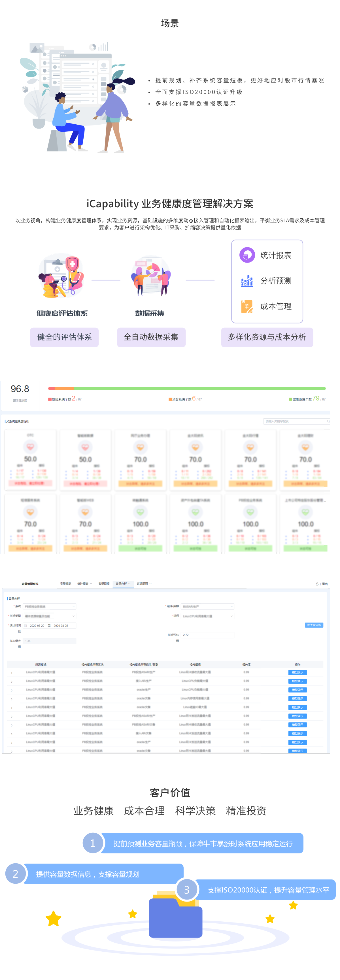Open the calendar icon in 统计时间段 field
Viewport: 340px width, 980px height.
click(x=25, y=625)
